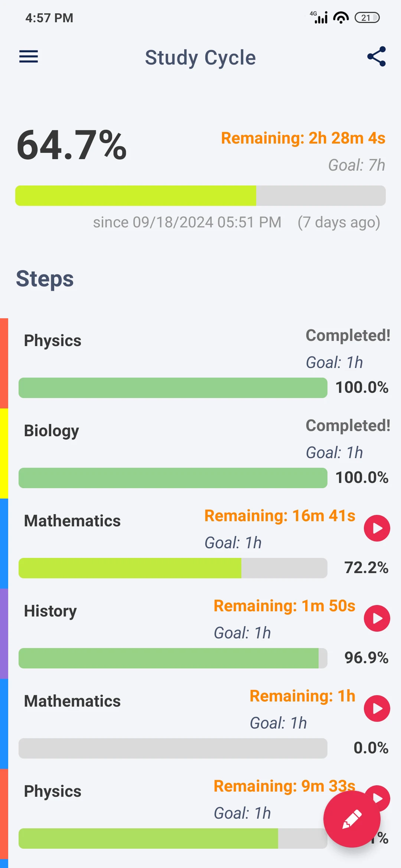Viewport: 401px width, 868px height.
Task: Open the hamburger navigation menu
Action: click(29, 57)
